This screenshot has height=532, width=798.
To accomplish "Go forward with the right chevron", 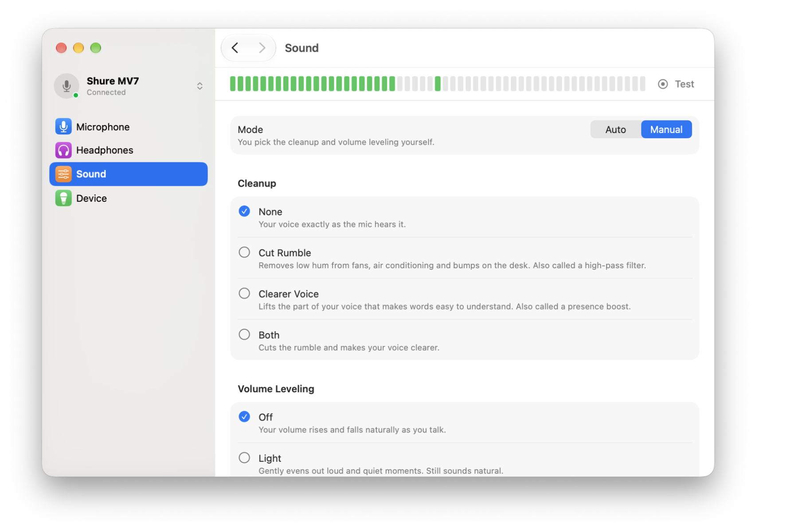I will pyautogui.click(x=262, y=48).
